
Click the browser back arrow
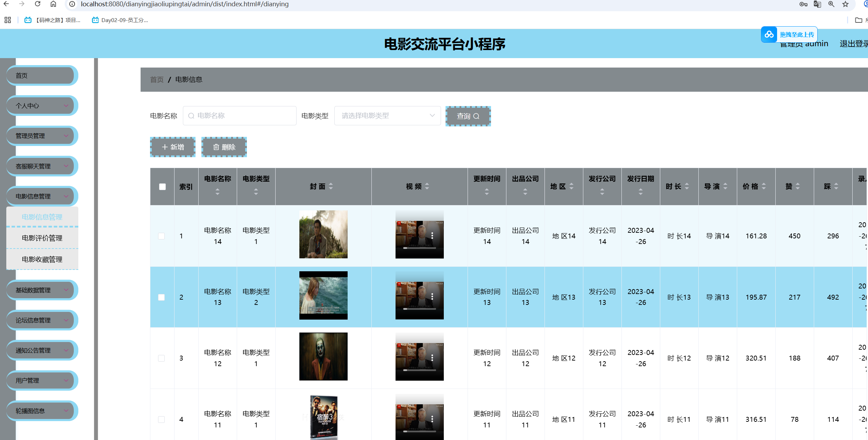click(6, 4)
